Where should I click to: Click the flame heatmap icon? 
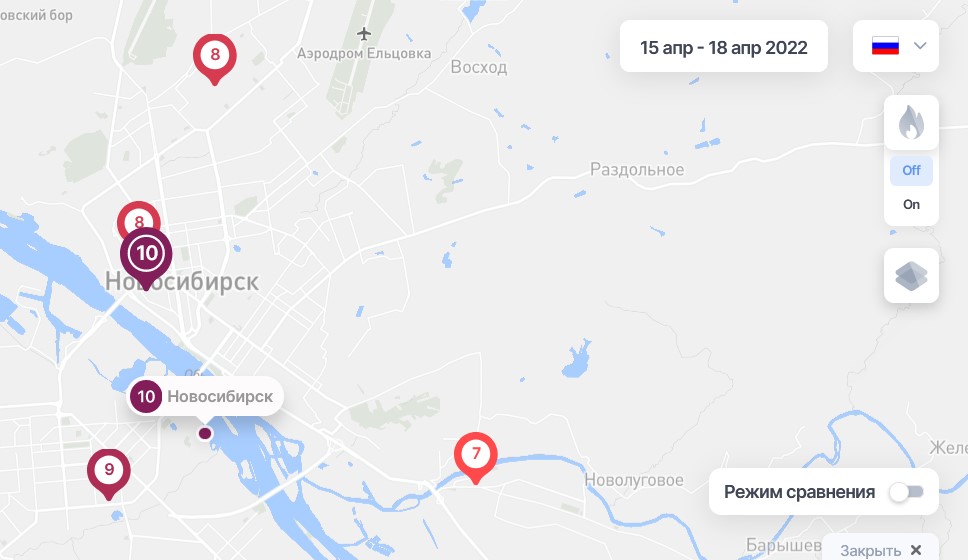point(911,122)
